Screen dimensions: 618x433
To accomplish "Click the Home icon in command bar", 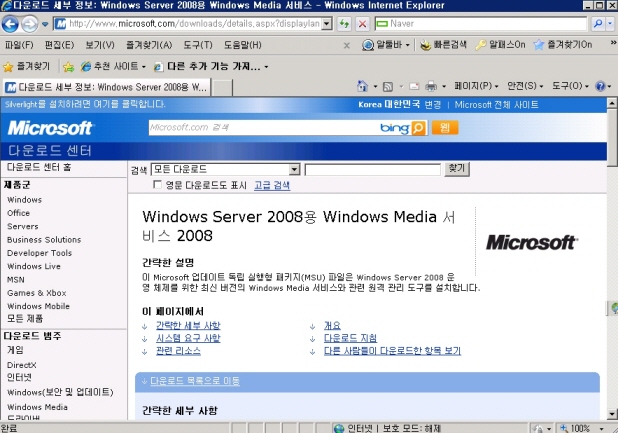I will tap(362, 86).
